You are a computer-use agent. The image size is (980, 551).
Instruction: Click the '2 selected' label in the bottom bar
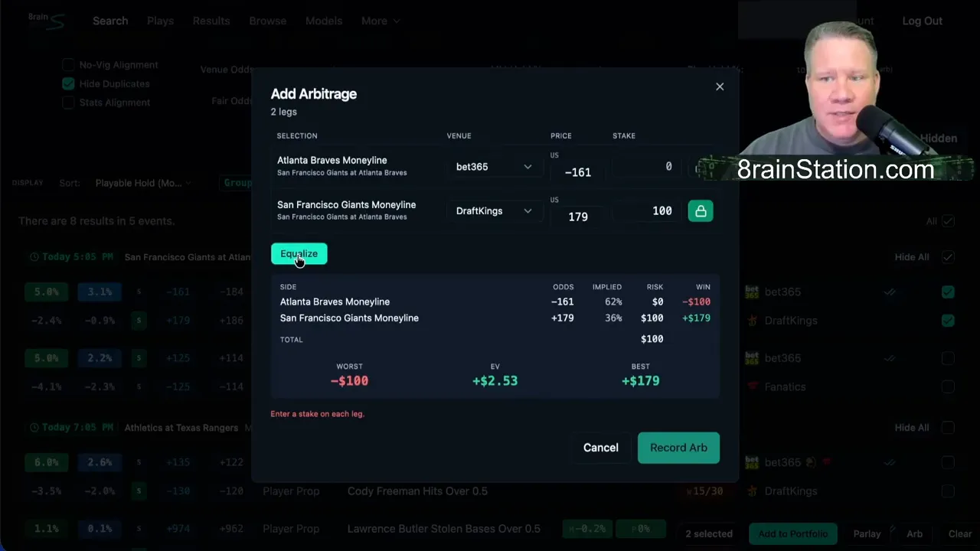click(x=709, y=534)
